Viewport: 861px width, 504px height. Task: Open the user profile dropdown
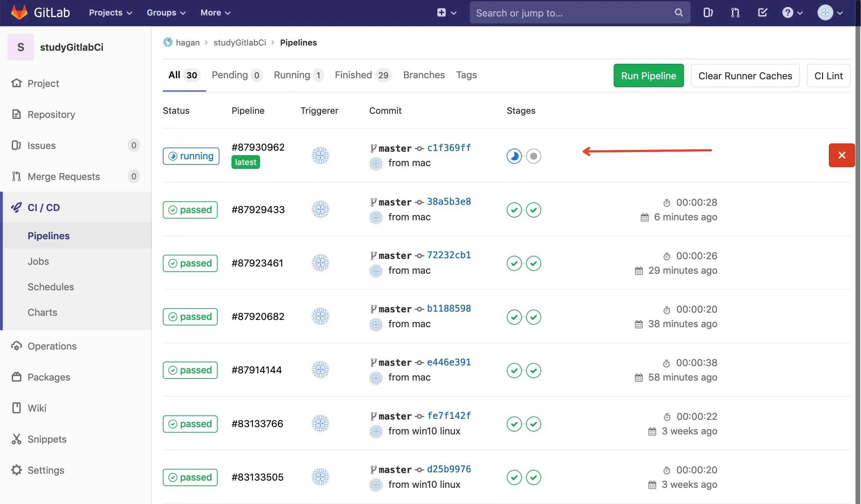click(x=830, y=13)
